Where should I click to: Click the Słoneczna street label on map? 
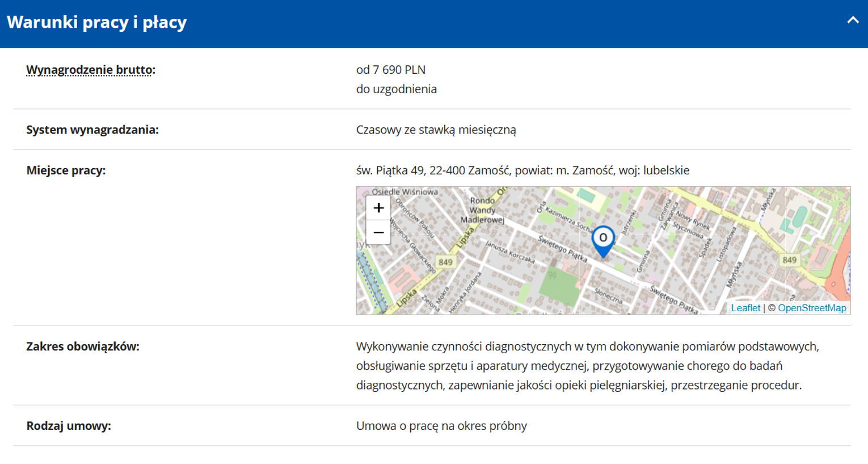tap(608, 295)
